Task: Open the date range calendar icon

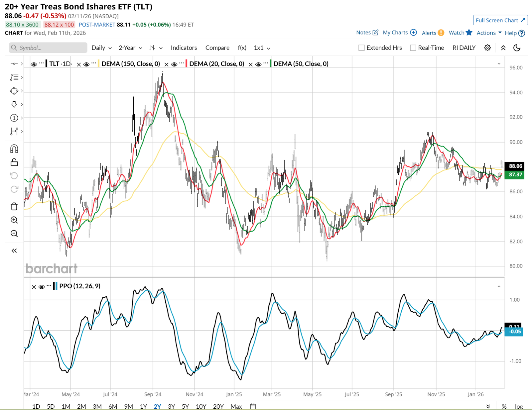Action: click(x=253, y=406)
